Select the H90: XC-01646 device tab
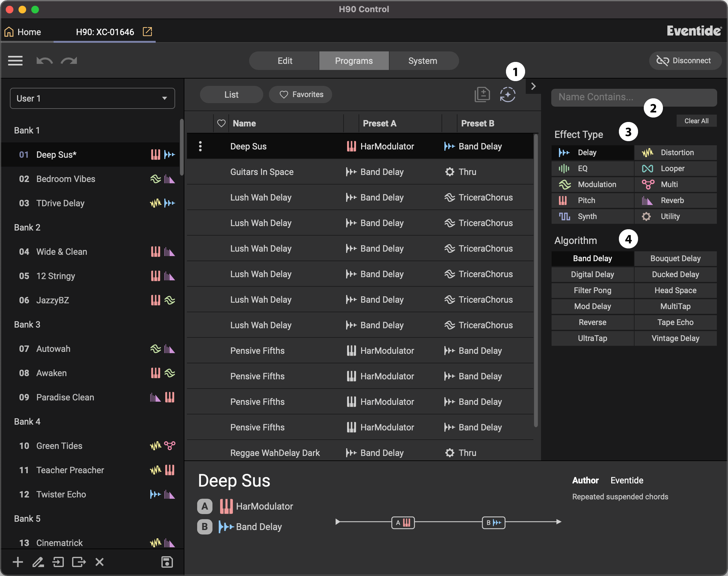Viewport: 728px width, 576px height. click(105, 32)
